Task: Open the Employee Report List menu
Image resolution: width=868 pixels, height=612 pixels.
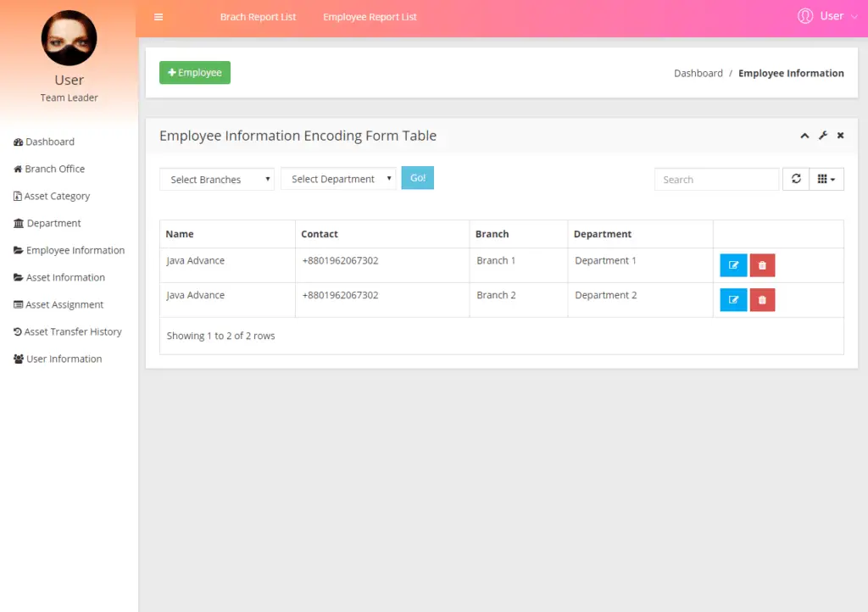Action: point(370,16)
